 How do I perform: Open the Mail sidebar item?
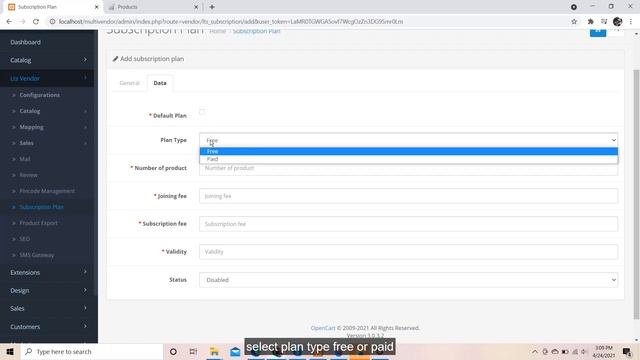pos(25,159)
